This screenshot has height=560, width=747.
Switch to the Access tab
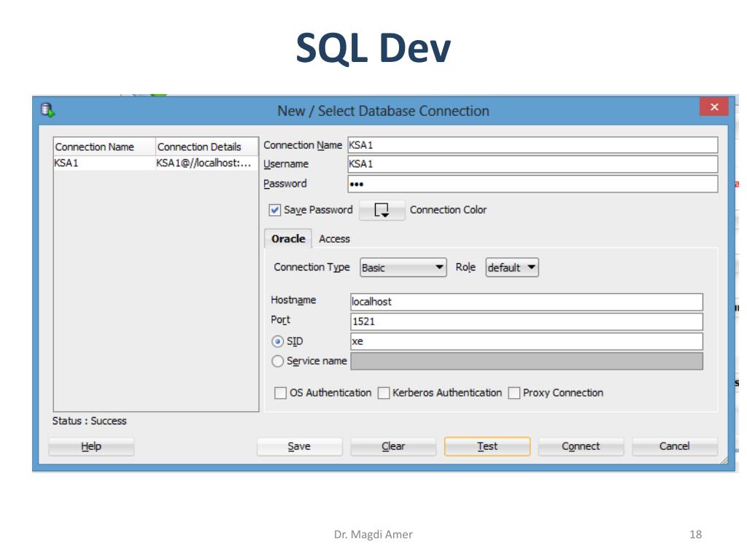334,238
